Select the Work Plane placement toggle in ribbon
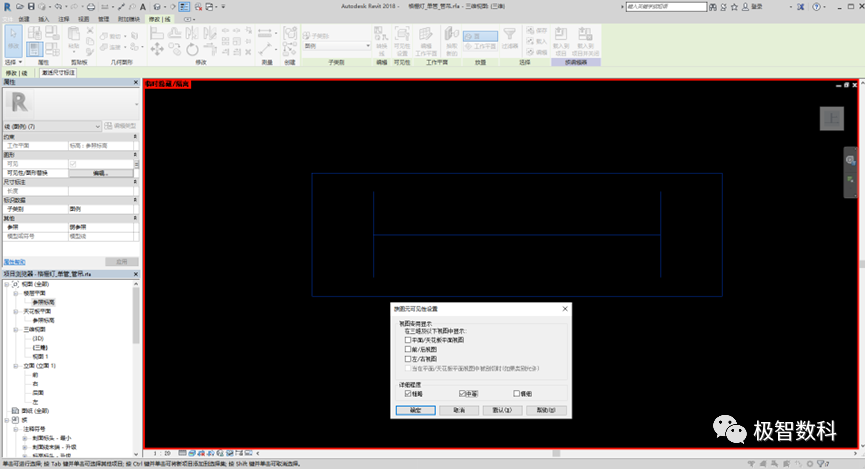 point(480,46)
